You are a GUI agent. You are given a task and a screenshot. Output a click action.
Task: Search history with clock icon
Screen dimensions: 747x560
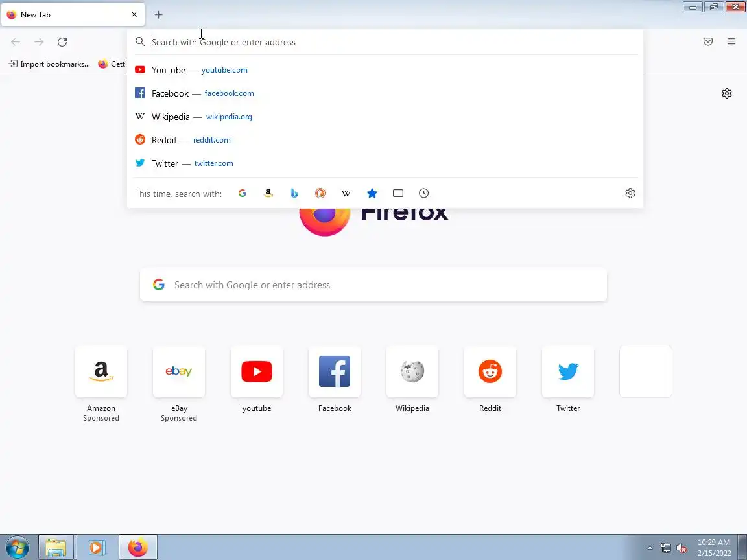click(423, 193)
